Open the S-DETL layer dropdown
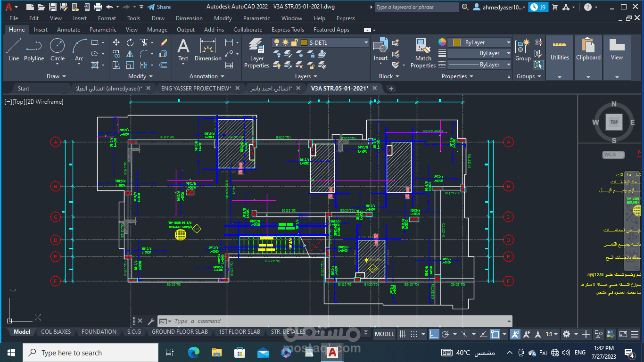644x362 pixels. pyautogui.click(x=367, y=42)
